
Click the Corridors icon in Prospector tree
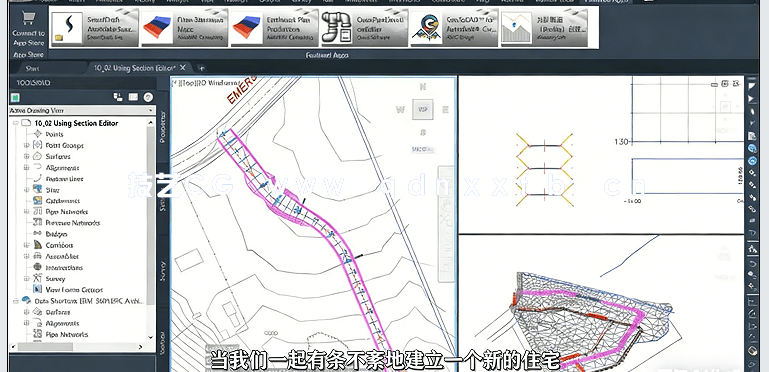pos(38,245)
